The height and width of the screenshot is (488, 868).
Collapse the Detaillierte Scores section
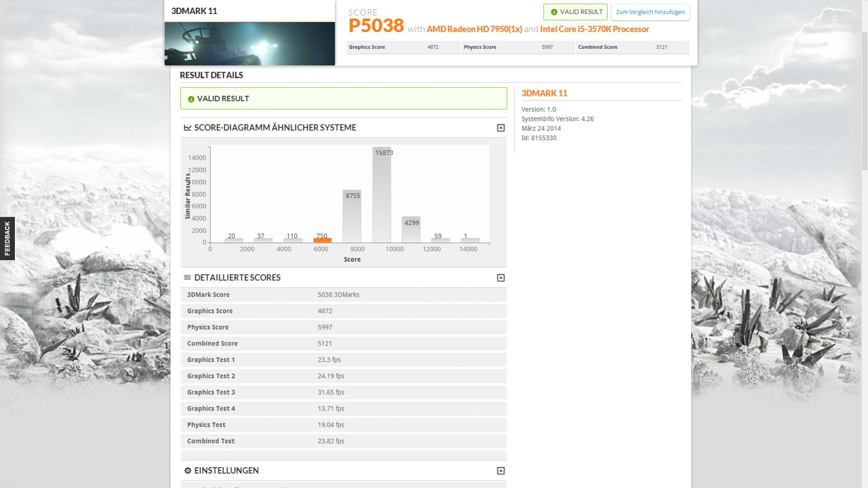click(501, 278)
